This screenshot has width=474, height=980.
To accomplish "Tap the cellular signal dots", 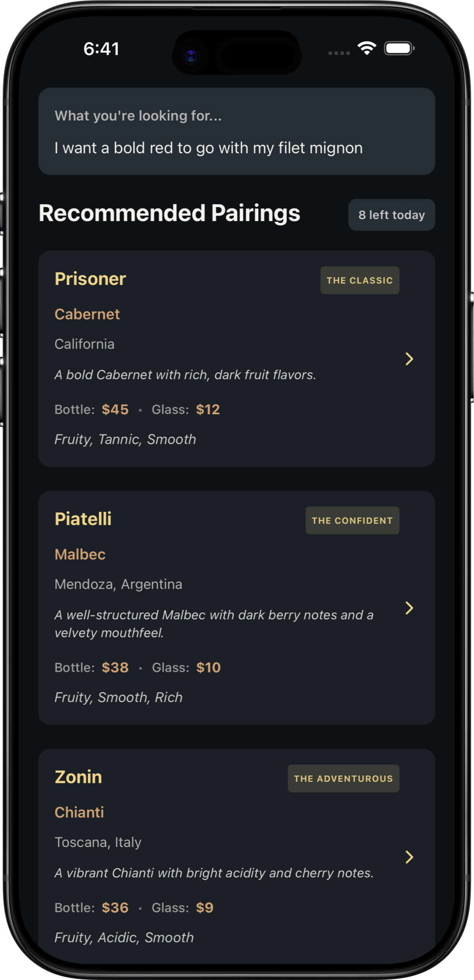I will (339, 53).
